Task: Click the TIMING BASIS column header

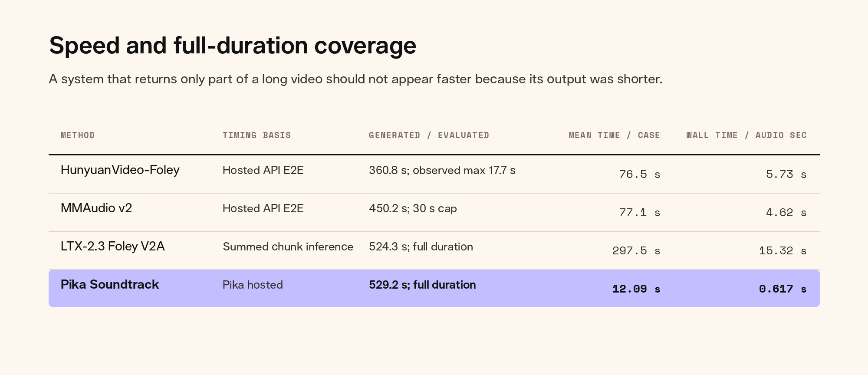Action: tap(257, 135)
